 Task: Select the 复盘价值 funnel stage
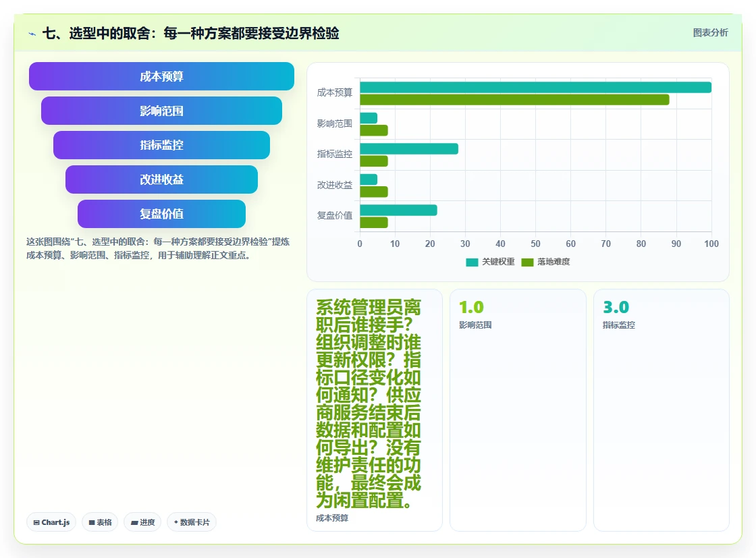pos(161,213)
